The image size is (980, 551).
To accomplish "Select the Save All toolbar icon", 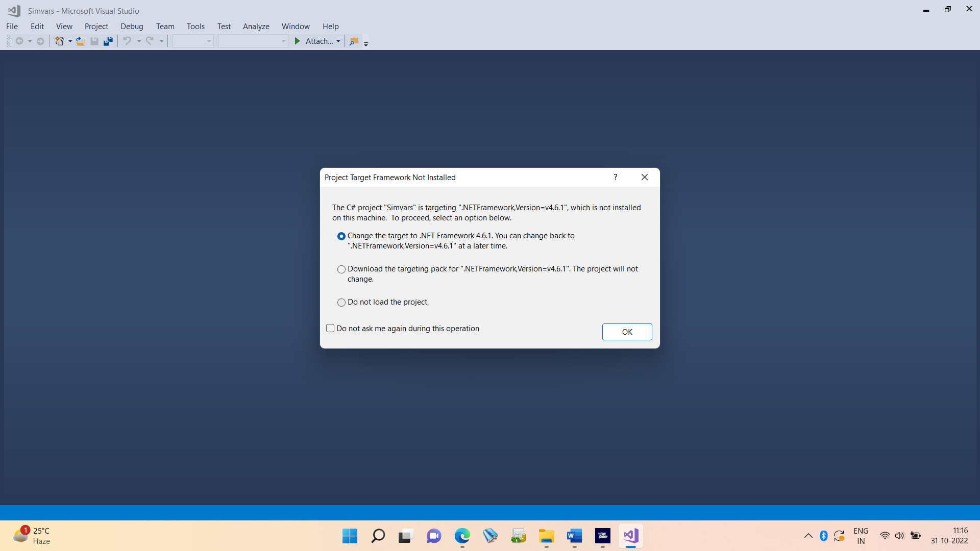I will pos(108,41).
